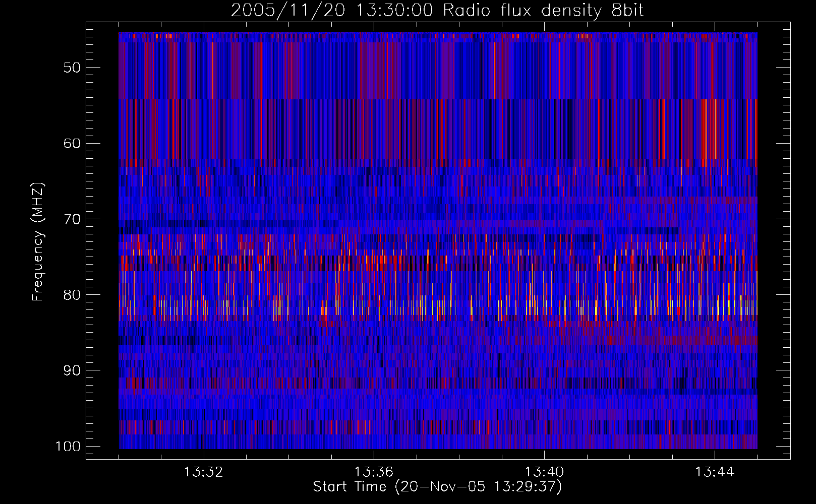The image size is (816, 504).
Task: Click the 50 frequency tick label
Action: pos(72,68)
